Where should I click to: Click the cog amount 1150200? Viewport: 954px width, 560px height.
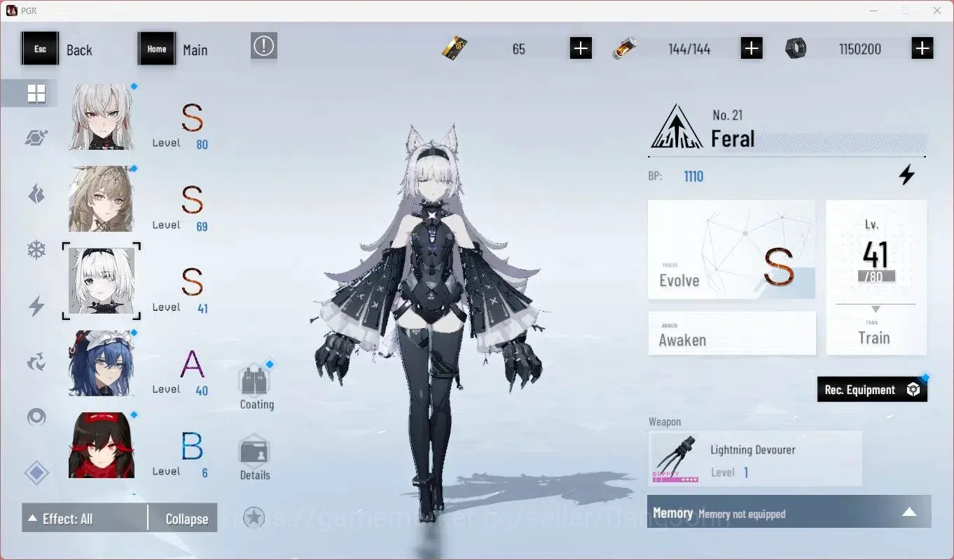860,49
